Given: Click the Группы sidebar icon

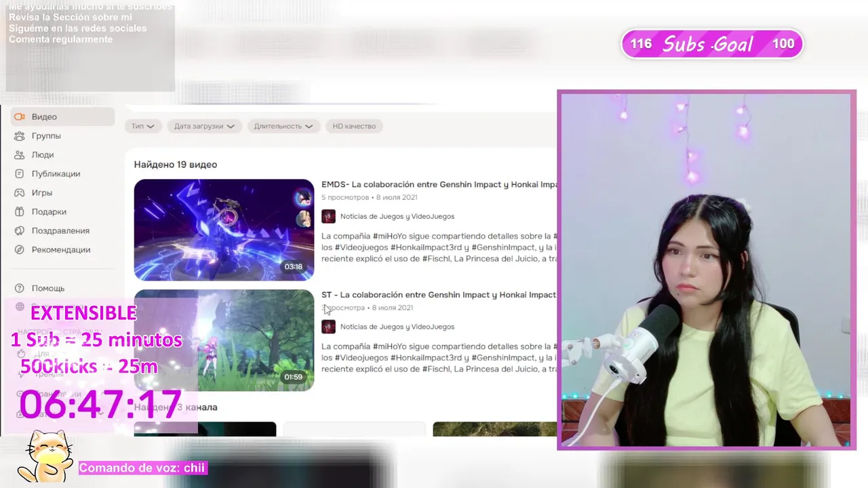Looking at the screenshot, I should [x=20, y=136].
